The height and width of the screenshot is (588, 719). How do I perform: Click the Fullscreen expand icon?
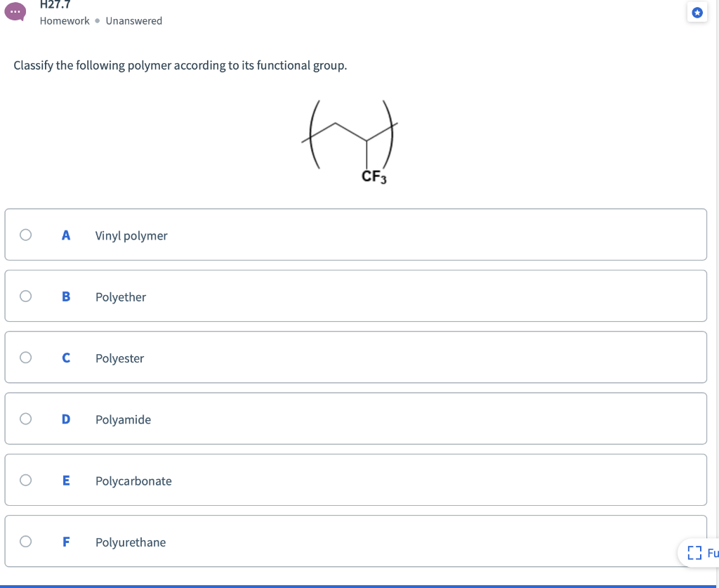point(694,552)
